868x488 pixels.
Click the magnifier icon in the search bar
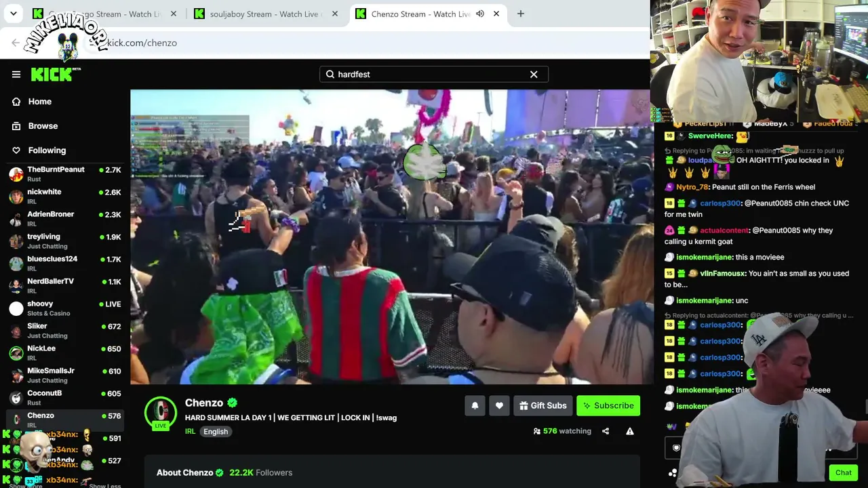[x=330, y=75]
